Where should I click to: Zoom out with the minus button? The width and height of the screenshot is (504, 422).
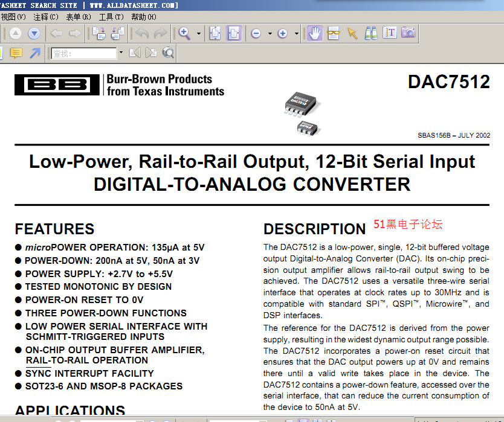point(256,33)
